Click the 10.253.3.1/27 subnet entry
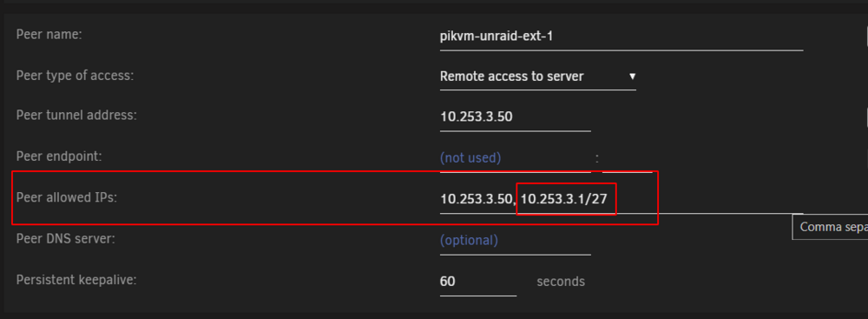Image resolution: width=868 pixels, height=319 pixels. tap(568, 199)
